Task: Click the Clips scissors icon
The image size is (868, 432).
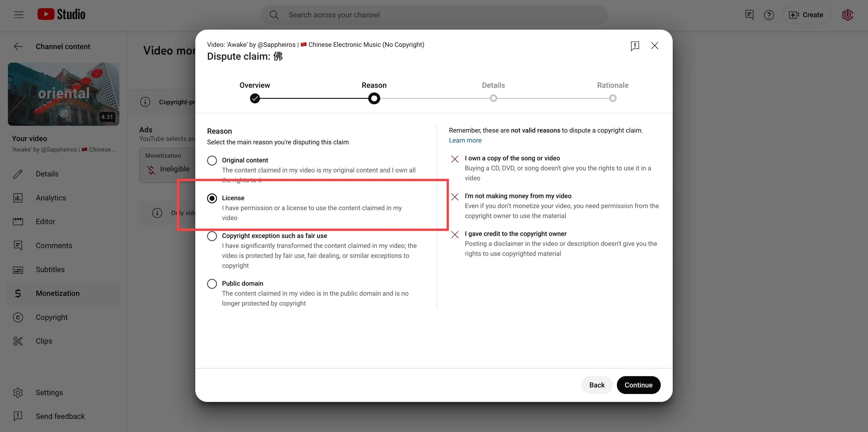Action: 18,341
